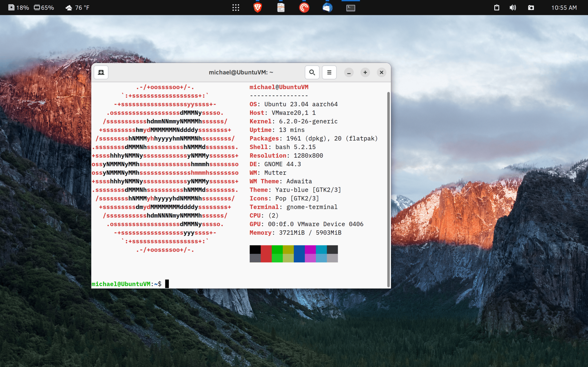588x367 pixels.
Task: Open a new terminal tab
Action: coord(101,73)
